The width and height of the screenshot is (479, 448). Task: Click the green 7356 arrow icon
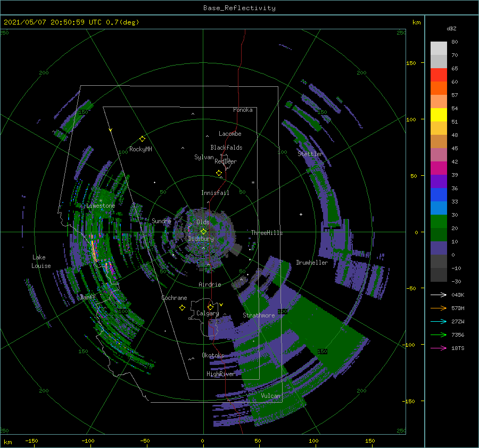[x=439, y=335]
